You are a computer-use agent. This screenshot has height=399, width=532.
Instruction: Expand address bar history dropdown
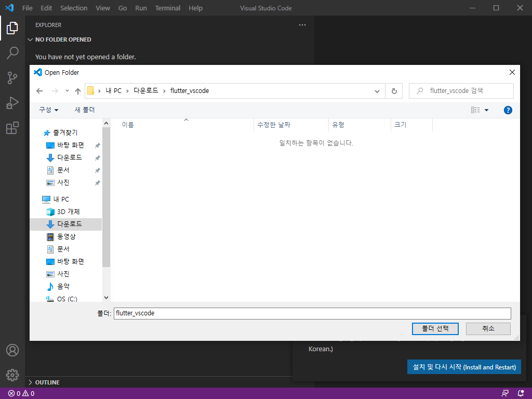(x=377, y=91)
